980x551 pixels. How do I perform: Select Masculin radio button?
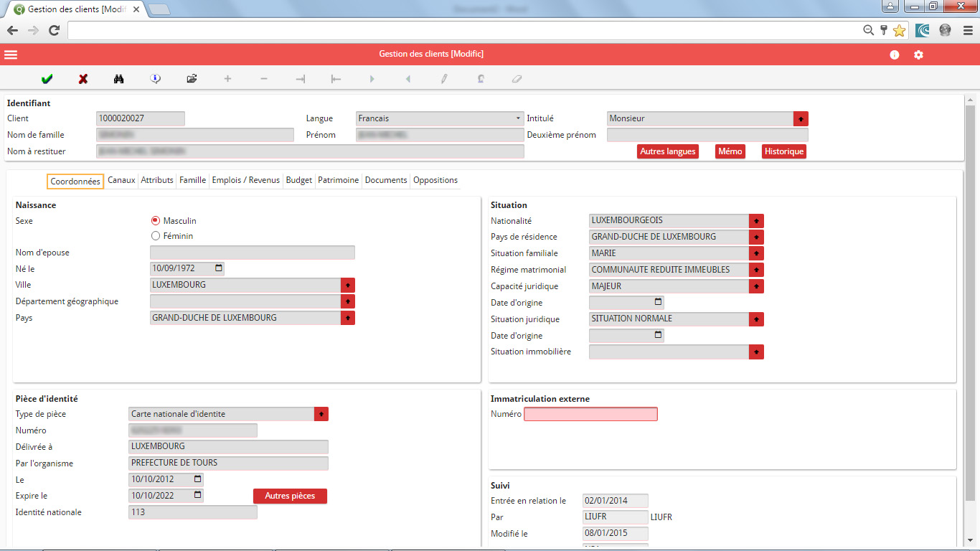[x=156, y=221]
